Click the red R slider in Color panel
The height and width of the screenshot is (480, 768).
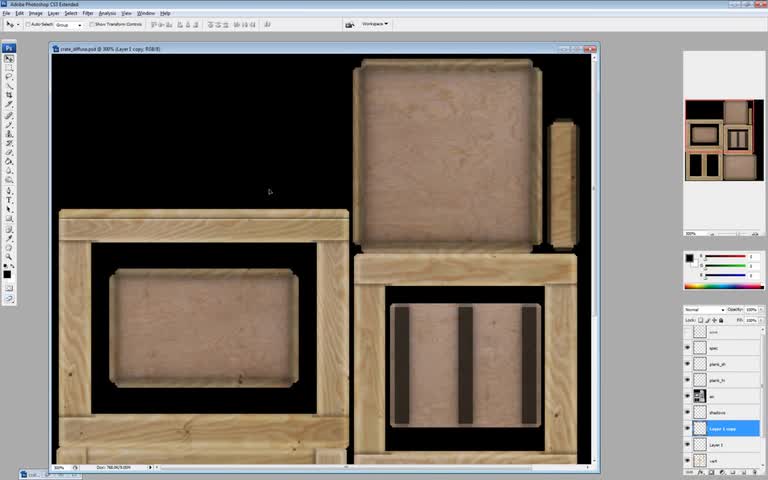(x=725, y=257)
